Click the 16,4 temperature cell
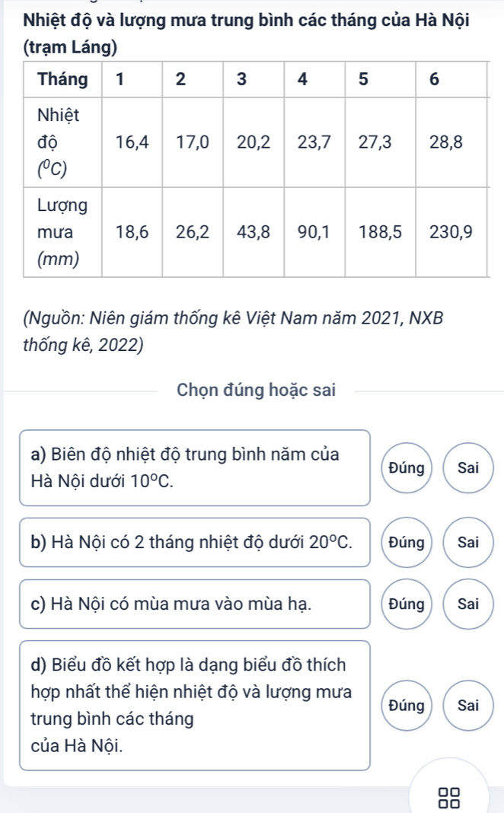This screenshot has width=504, height=813. 131,141
